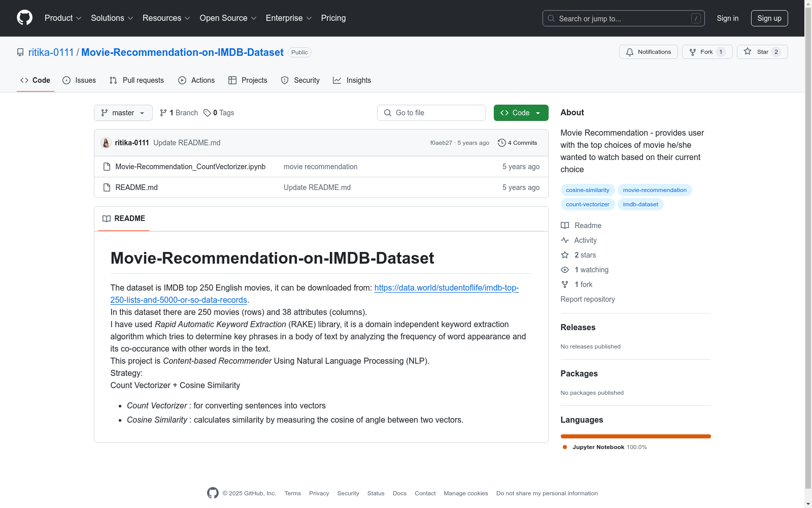Screen dimensions: 812x508
Task: Click the orange Jupyter Notebook language bar
Action: coord(635,436)
